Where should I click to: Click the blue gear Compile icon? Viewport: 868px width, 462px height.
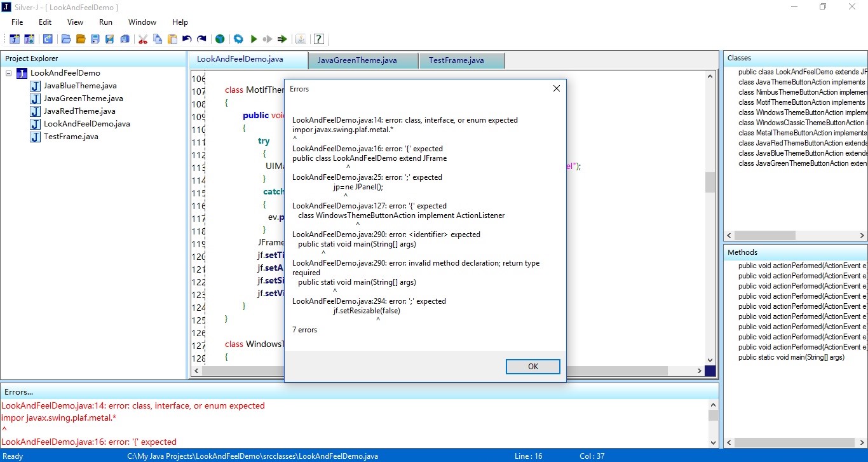[x=238, y=39]
